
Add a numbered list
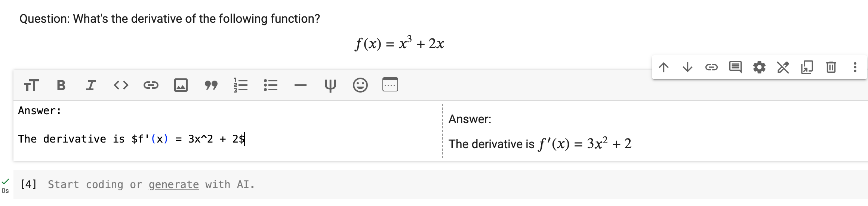click(240, 85)
